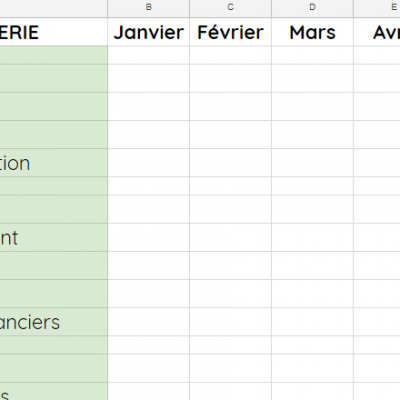Select the green cell ending in 'anciers'
Image resolution: width=400 pixels, height=400 pixels.
pyautogui.click(x=54, y=322)
